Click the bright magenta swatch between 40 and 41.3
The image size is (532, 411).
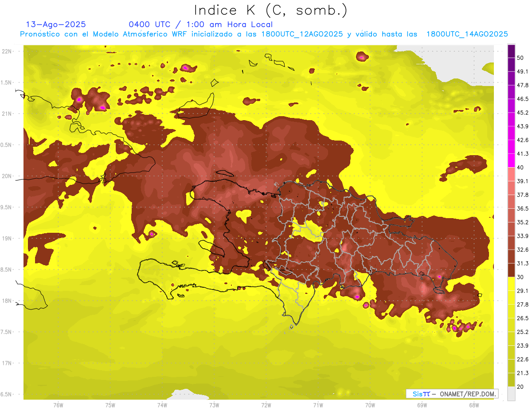coord(511,160)
